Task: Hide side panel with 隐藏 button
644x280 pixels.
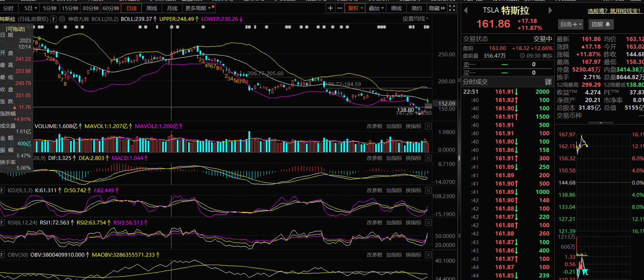Action: pos(437,8)
